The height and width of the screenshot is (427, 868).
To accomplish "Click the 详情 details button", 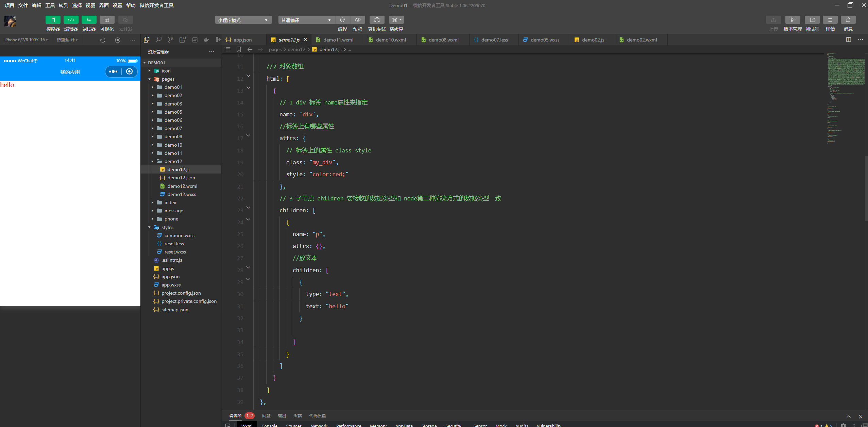I will [830, 20].
